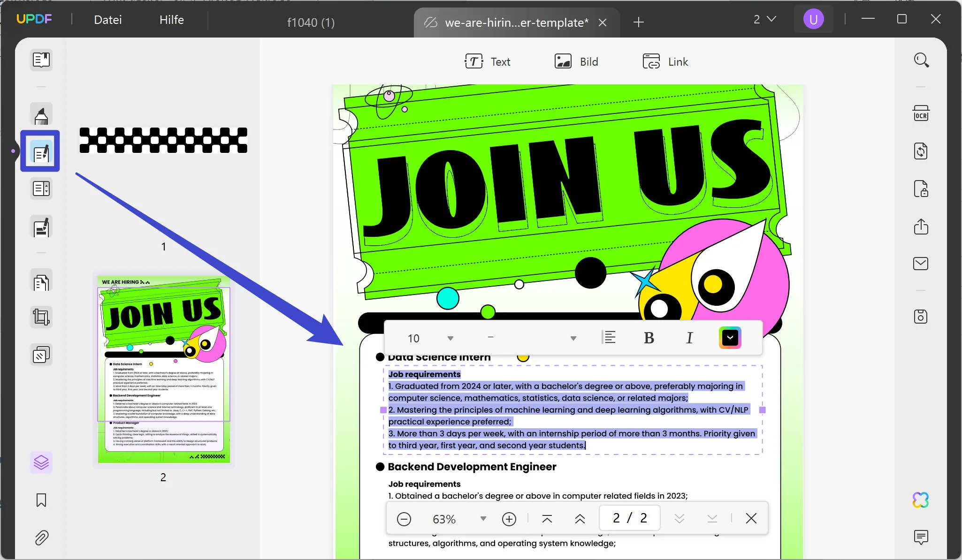Screen dimensions: 962x560
Task: Open the OCR tool in right sidebar
Action: click(921, 114)
